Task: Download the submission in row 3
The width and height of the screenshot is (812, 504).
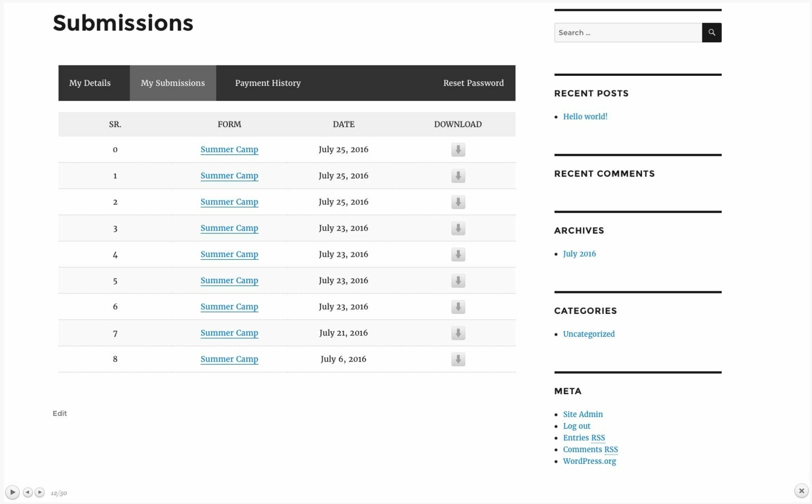Action: (458, 228)
